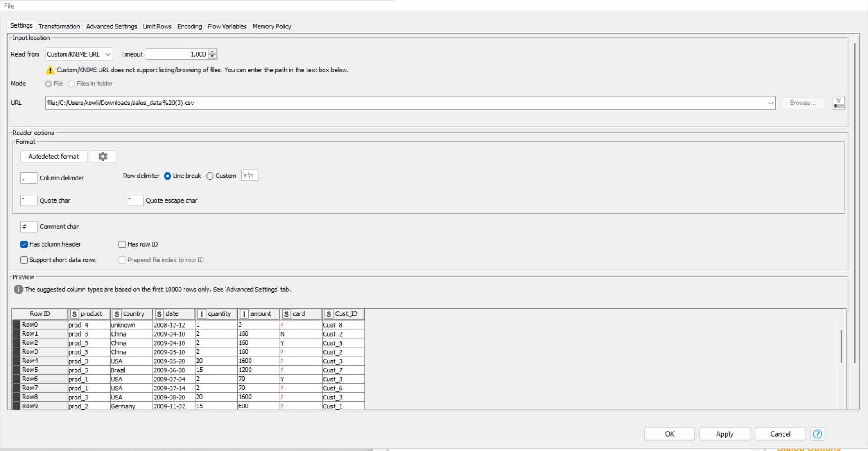Click the card cell 'N' in Row1
The height and width of the screenshot is (451, 868).
(x=301, y=334)
